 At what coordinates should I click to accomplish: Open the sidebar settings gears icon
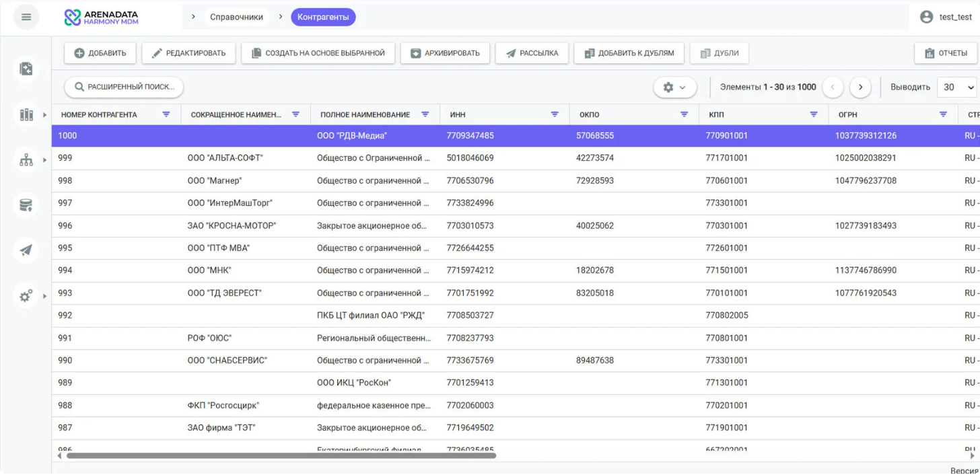[x=26, y=295]
